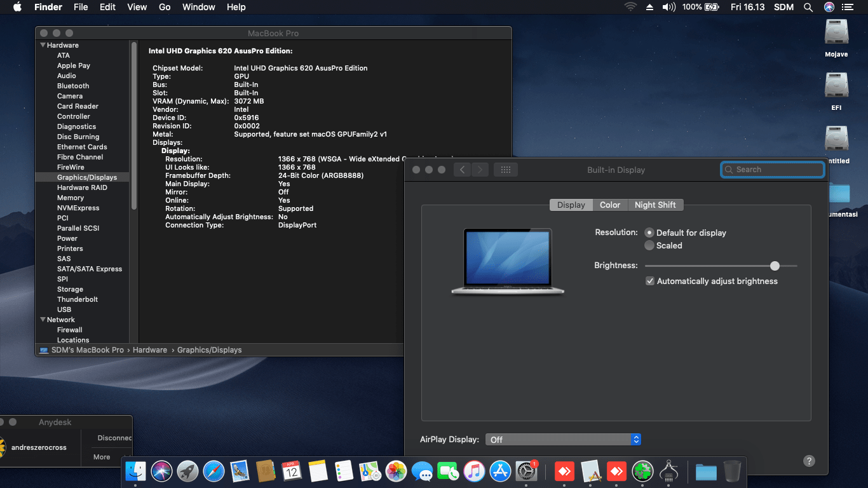Open Reminders from the Dock

(x=344, y=471)
